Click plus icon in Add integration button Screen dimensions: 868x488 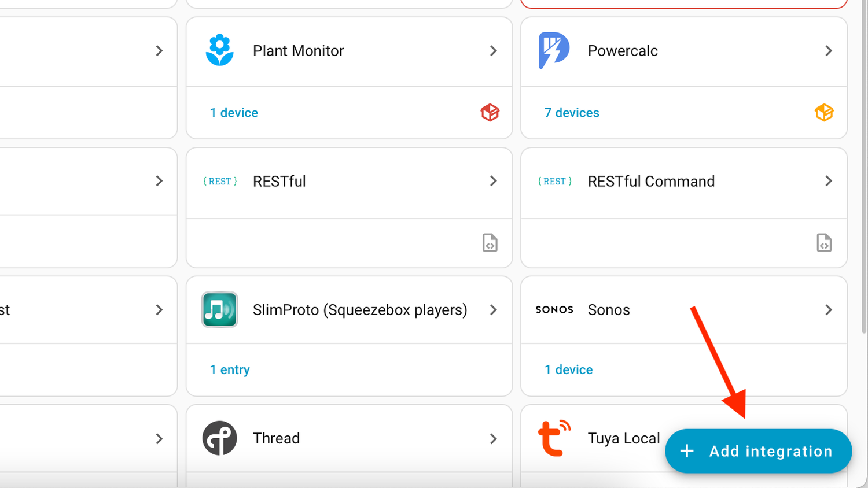point(687,451)
